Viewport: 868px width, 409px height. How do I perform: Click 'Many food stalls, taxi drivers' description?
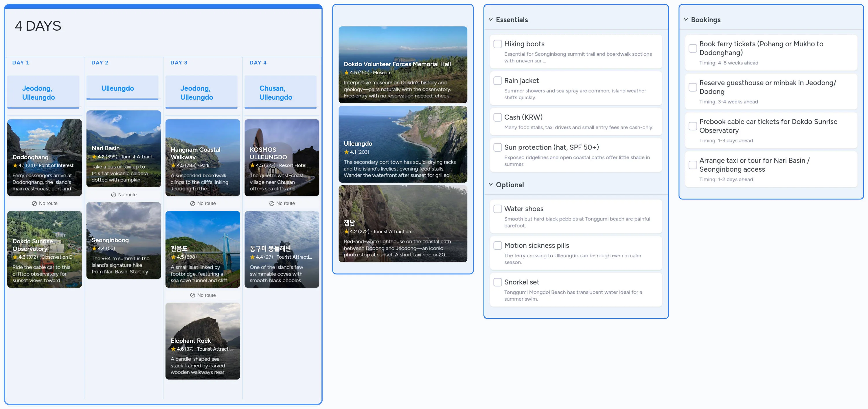579,127
